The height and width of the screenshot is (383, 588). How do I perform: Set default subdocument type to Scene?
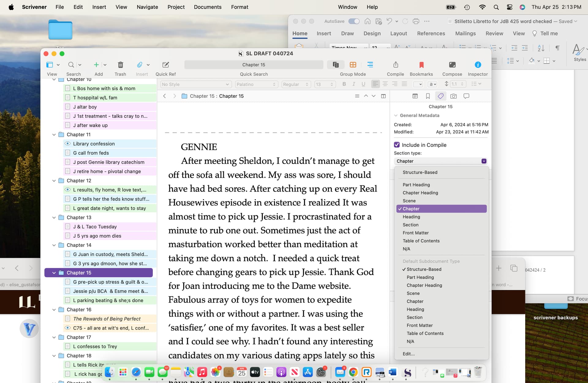[441, 293]
